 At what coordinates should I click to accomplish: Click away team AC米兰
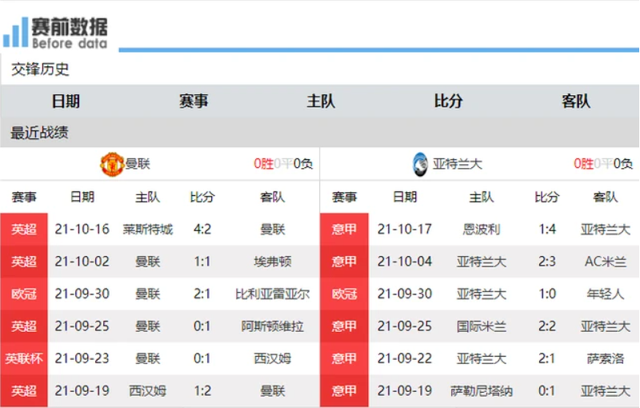tap(605, 262)
